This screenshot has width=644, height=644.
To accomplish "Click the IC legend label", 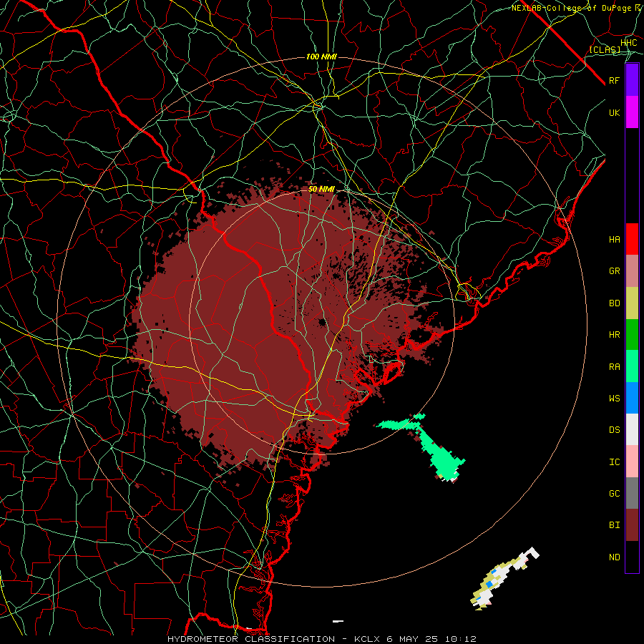I will click(x=614, y=462).
